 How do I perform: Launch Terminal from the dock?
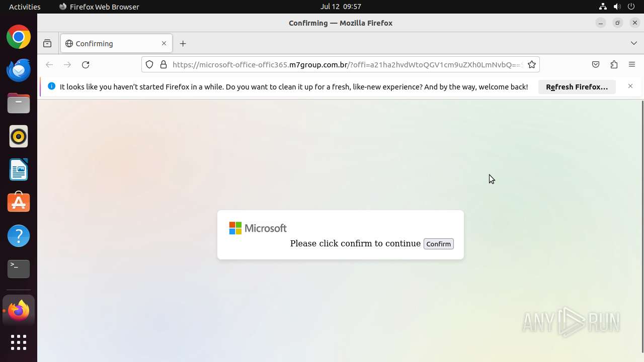pyautogui.click(x=19, y=269)
